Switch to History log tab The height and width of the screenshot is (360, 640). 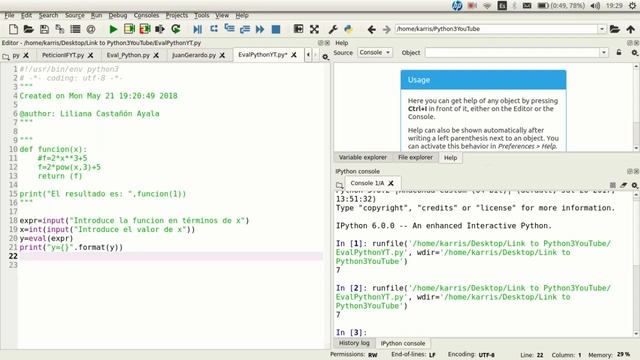coord(354,343)
